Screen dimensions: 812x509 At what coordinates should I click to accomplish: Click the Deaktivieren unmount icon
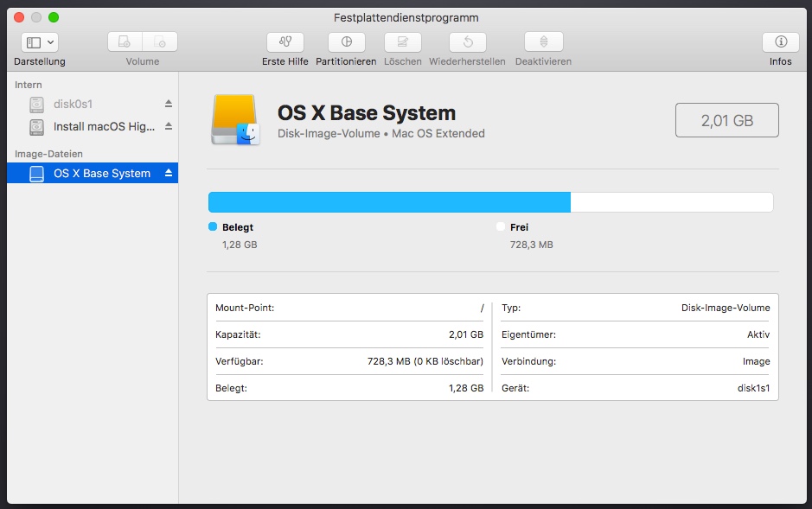pyautogui.click(x=544, y=41)
